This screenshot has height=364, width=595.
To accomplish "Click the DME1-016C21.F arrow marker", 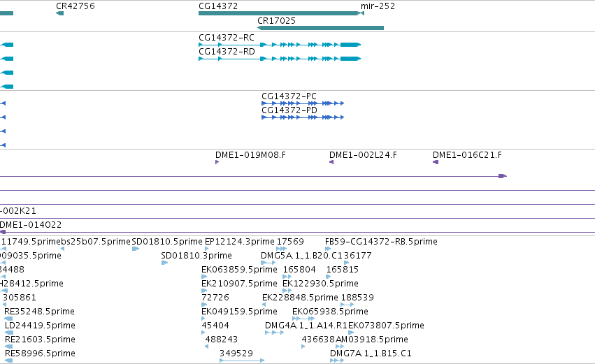I will [436, 162].
